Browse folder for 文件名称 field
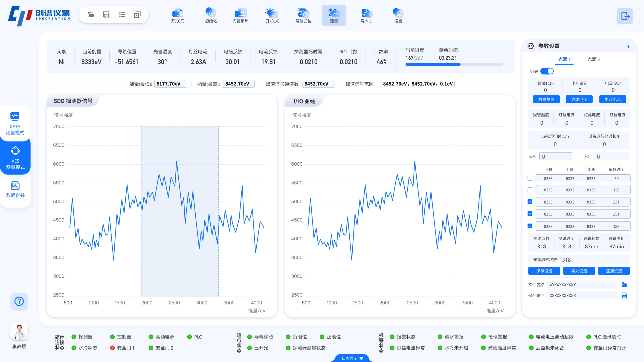 pyautogui.click(x=624, y=284)
